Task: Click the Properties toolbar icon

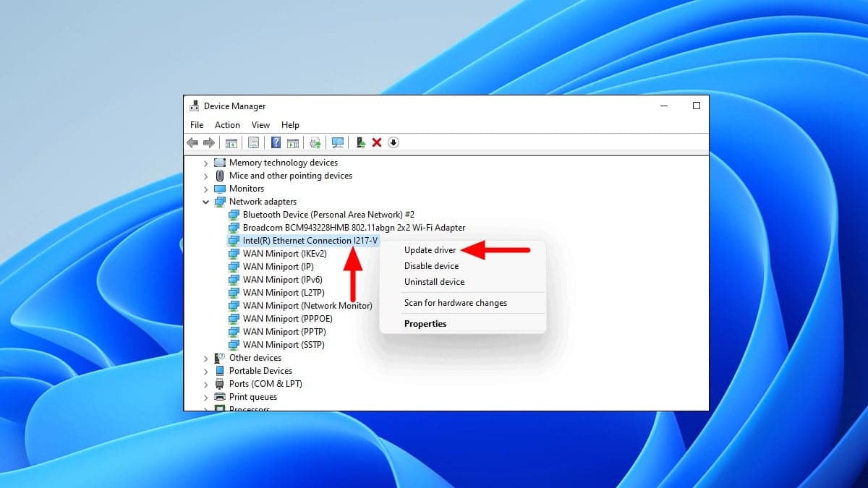Action: click(253, 142)
